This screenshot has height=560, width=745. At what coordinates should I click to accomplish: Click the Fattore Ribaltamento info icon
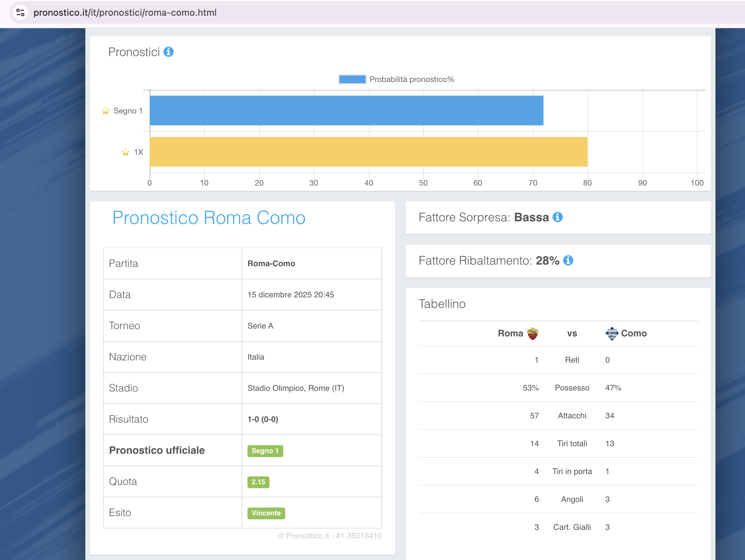(568, 260)
